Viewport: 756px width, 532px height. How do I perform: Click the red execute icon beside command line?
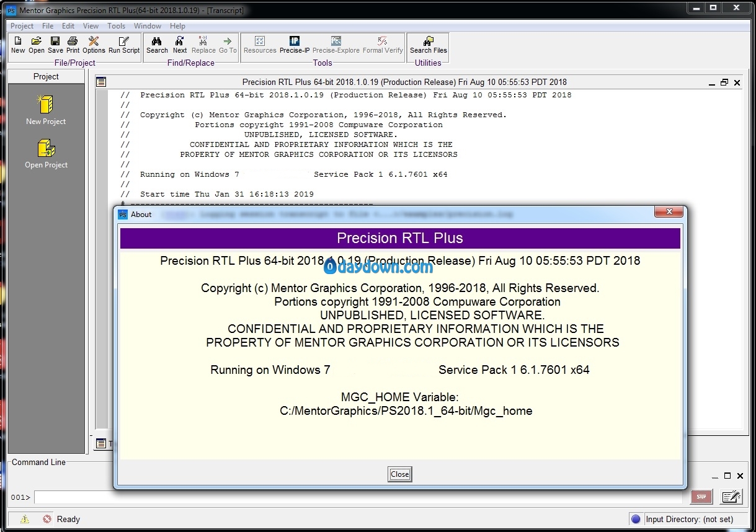coord(701,497)
